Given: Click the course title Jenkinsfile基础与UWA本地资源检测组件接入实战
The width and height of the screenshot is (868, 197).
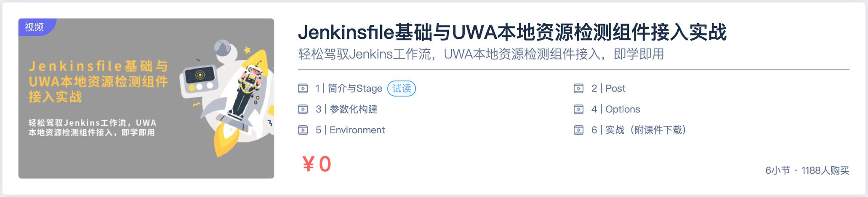Looking at the screenshot, I should [512, 32].
